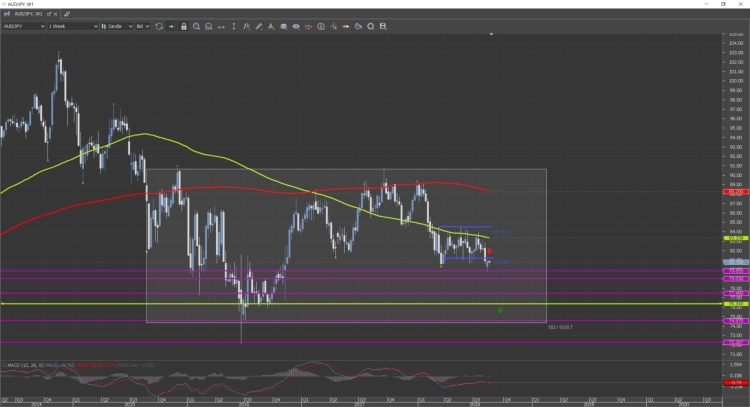The width and height of the screenshot is (750, 407).
Task: Click the blue current price label on axis
Action: [736, 262]
